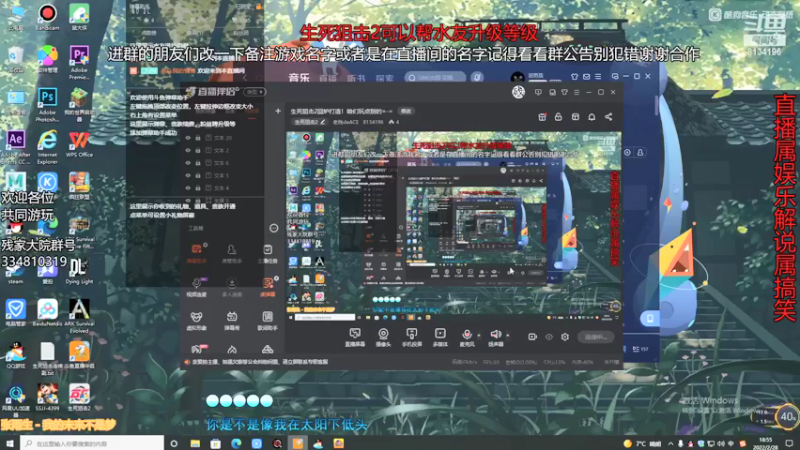Open the 主播任务 tool icon
The width and height of the screenshot is (800, 450).
[267, 254]
